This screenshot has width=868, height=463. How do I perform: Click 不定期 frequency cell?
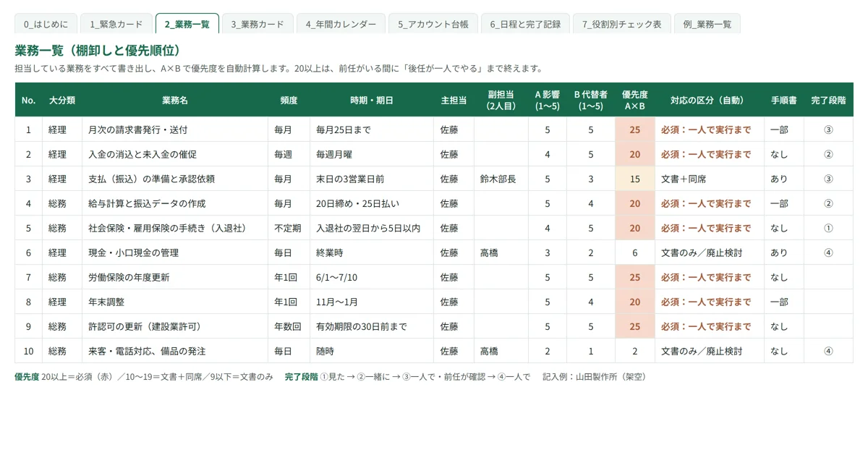tap(289, 228)
